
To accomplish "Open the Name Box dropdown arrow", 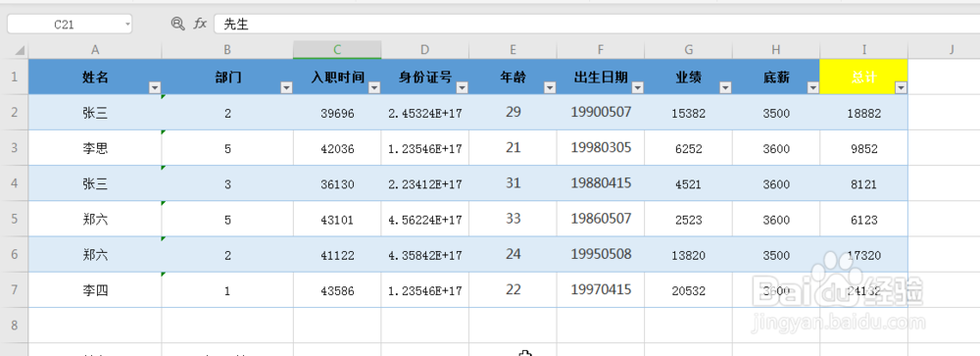I will pyautogui.click(x=127, y=25).
